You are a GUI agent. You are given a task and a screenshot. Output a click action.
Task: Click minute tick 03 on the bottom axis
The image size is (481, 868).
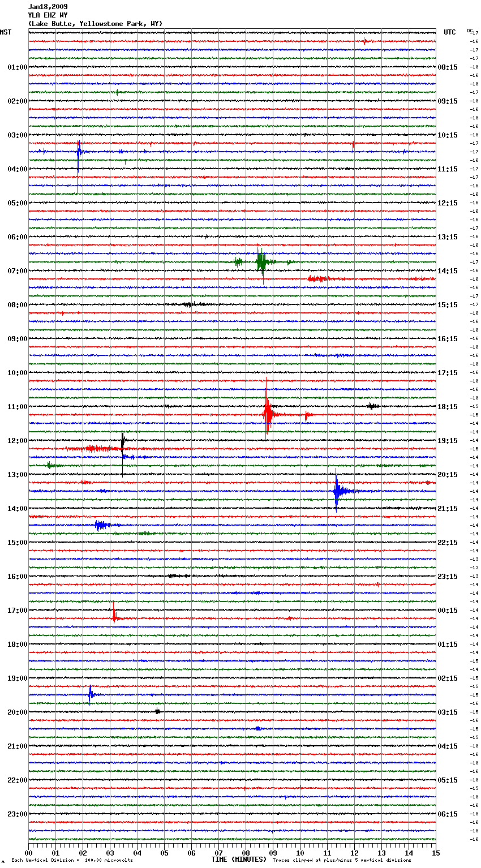tap(110, 853)
